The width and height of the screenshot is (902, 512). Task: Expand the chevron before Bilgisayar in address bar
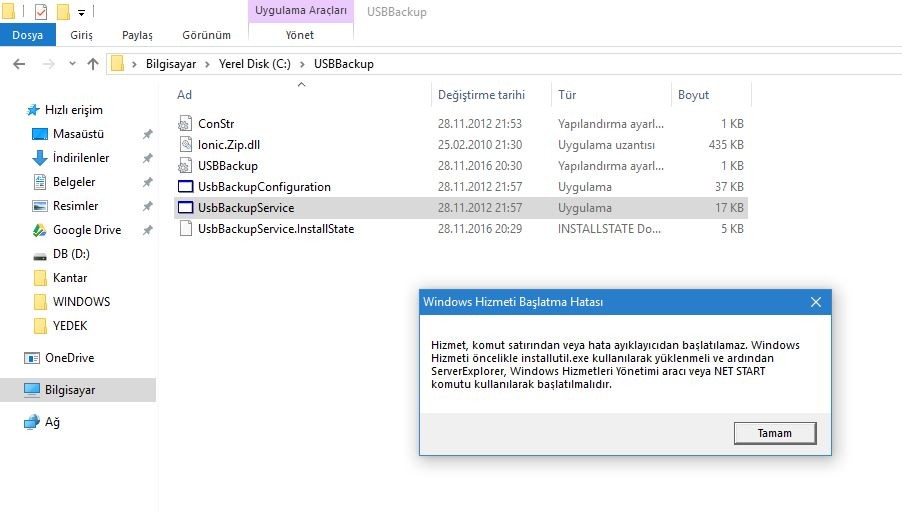pyautogui.click(x=134, y=64)
